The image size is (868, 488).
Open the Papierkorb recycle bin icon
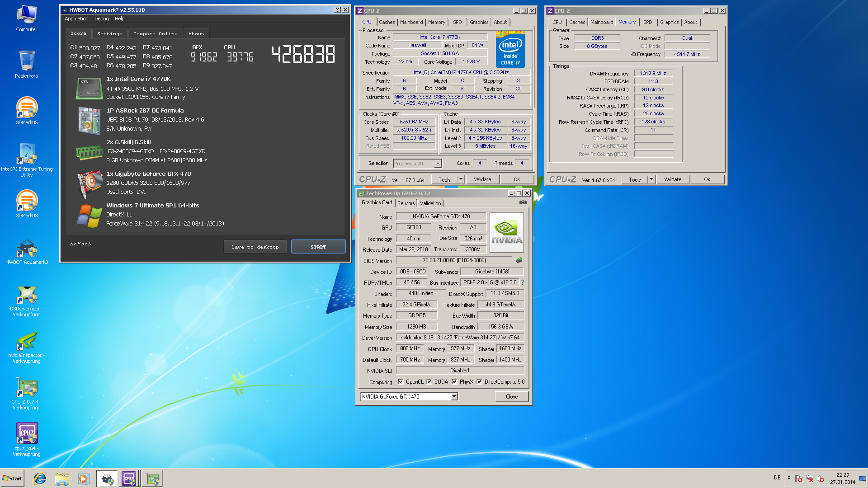[x=27, y=65]
